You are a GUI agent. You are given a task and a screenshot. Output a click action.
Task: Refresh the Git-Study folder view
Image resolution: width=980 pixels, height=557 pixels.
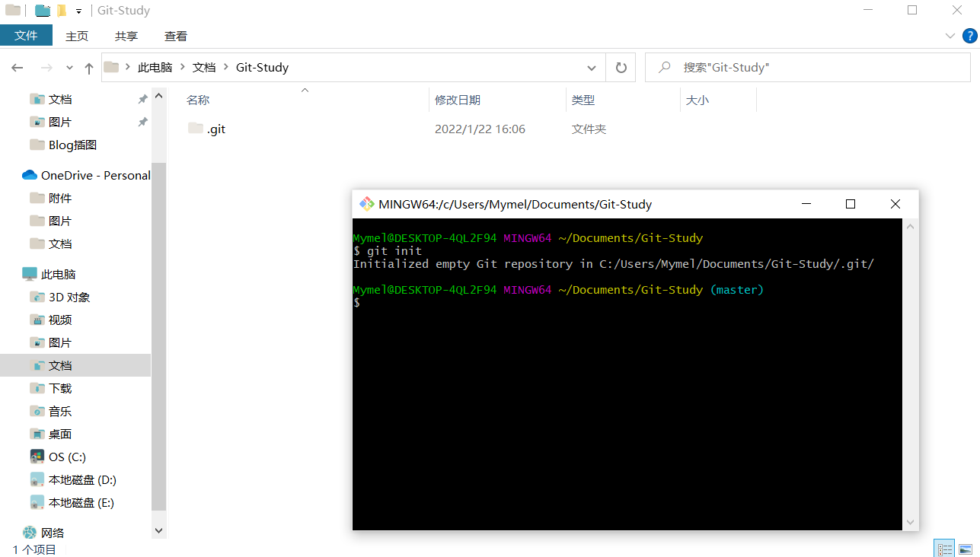621,67
